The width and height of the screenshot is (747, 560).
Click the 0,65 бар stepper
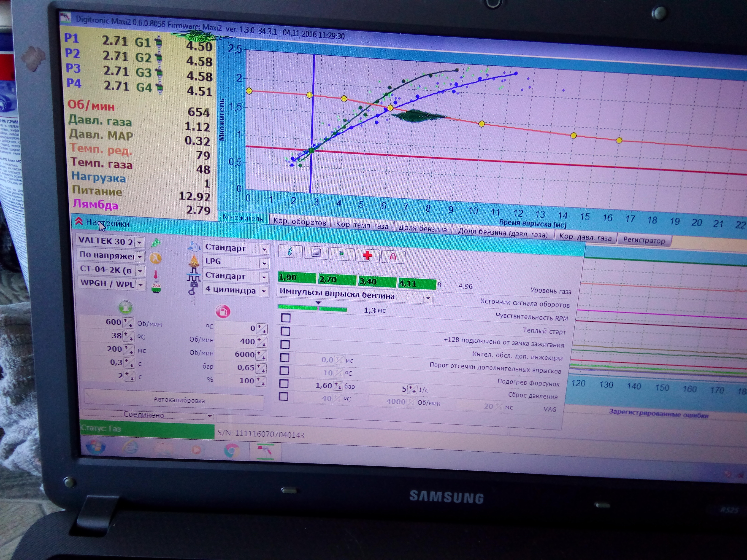261,368
